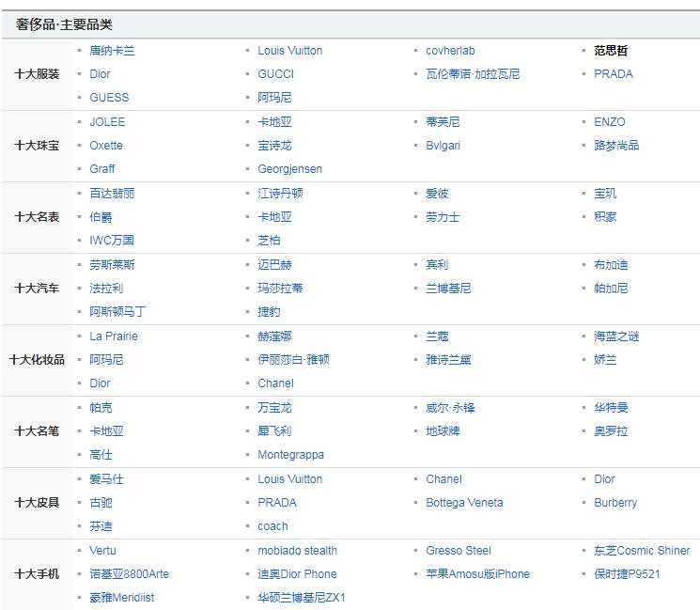Viewport: 700px width, 610px height.
Task: Open the Bottega Veneta link
Action: tap(464, 503)
